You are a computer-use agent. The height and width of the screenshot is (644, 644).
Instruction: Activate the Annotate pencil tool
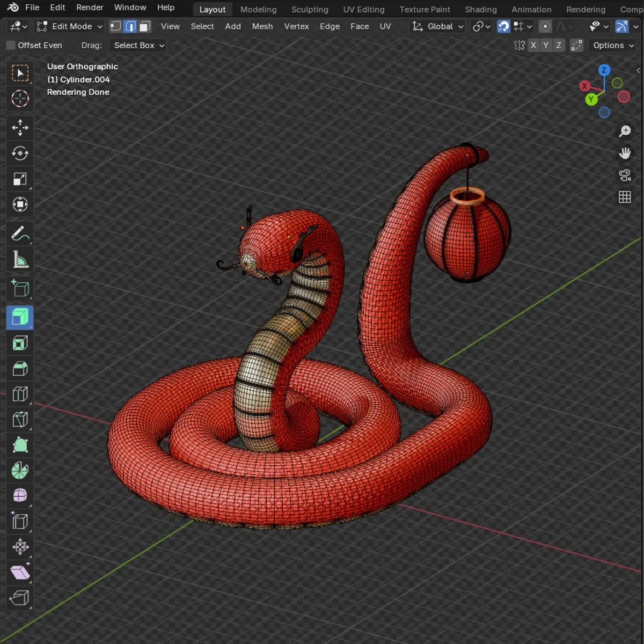pyautogui.click(x=20, y=234)
